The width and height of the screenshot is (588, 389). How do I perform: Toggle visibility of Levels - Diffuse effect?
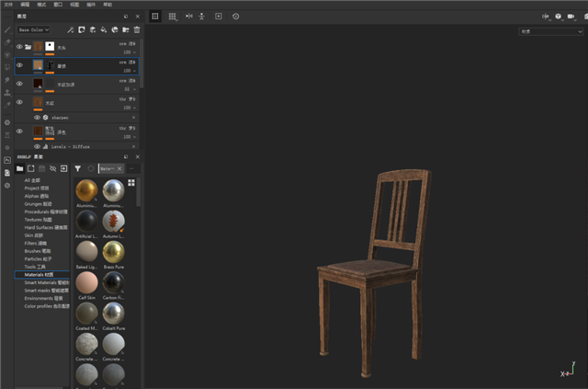37,146
